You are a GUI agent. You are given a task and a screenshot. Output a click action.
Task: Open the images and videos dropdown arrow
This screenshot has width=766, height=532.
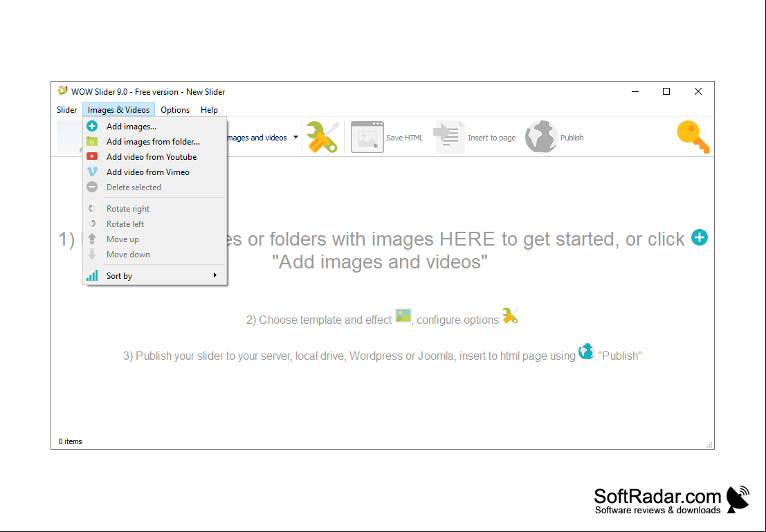[x=295, y=137]
